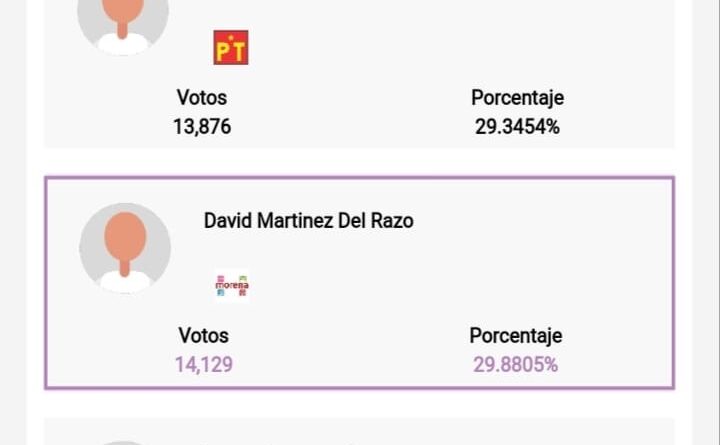Click the PT party logo
Viewport: 720px width, 445px height.
pyautogui.click(x=231, y=48)
